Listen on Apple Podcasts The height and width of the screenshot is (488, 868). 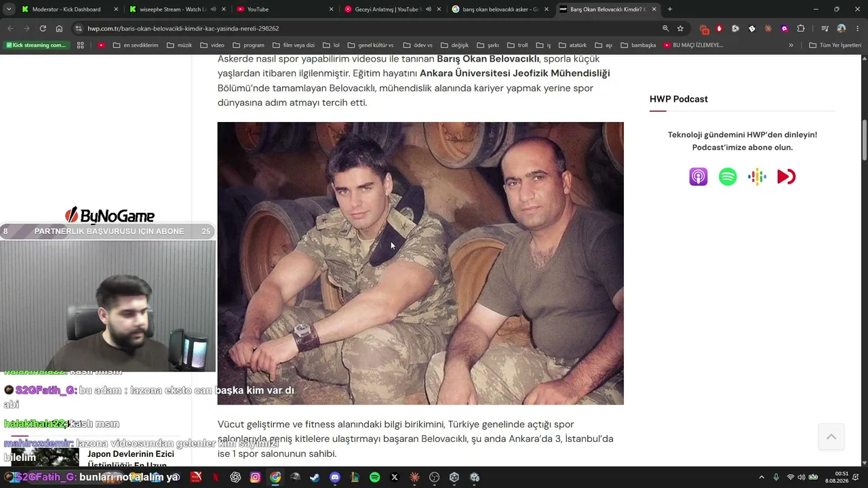[698, 177]
